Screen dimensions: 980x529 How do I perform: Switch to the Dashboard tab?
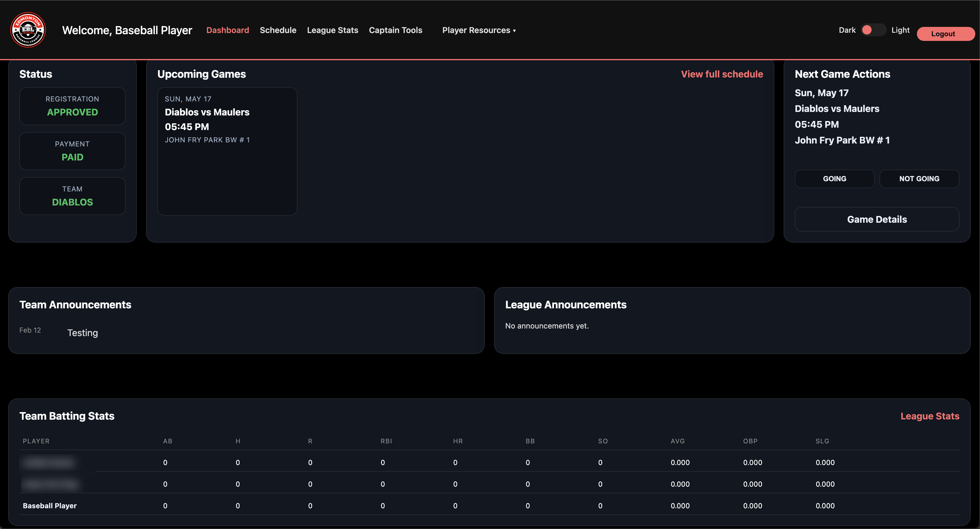[x=228, y=30]
